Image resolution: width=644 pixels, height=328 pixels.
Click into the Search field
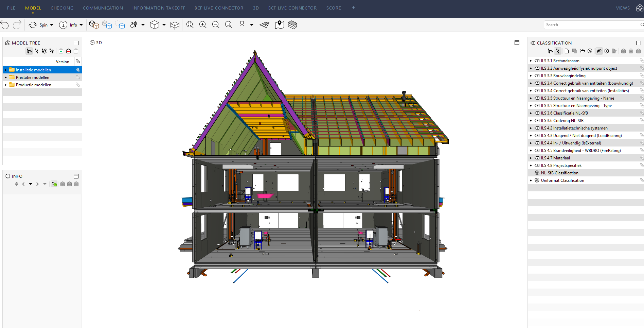point(591,25)
